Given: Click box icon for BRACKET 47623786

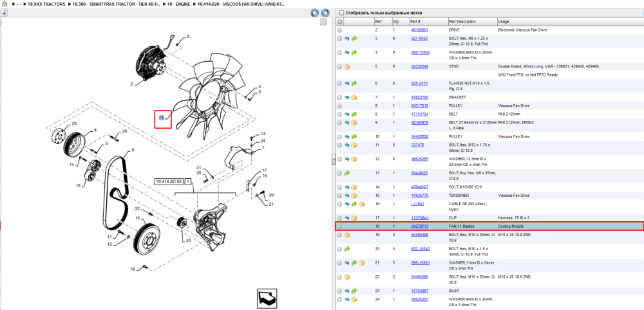Looking at the screenshot, I should (x=354, y=98).
